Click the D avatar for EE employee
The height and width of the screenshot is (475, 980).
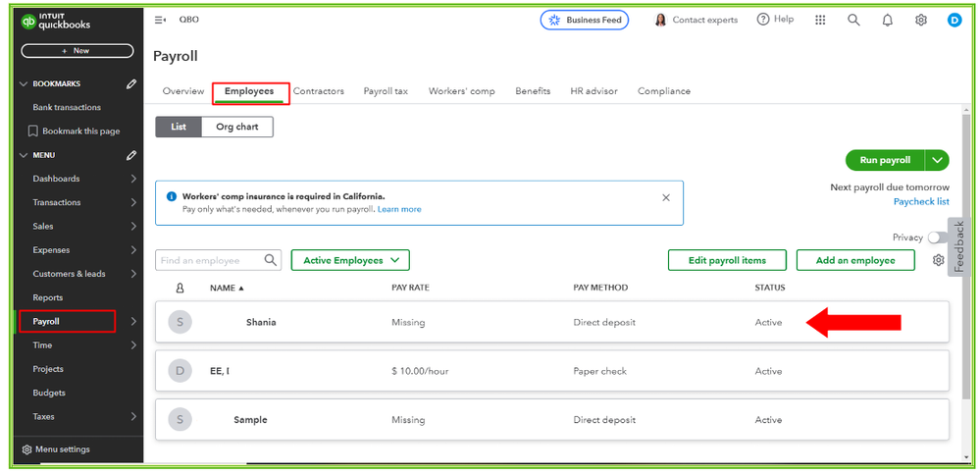[180, 371]
